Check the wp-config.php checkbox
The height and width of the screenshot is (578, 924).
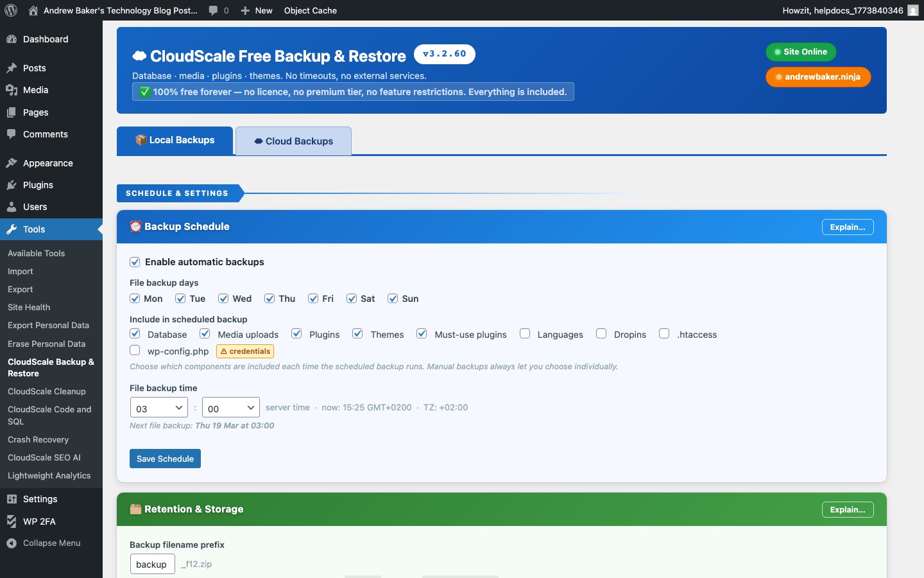135,351
